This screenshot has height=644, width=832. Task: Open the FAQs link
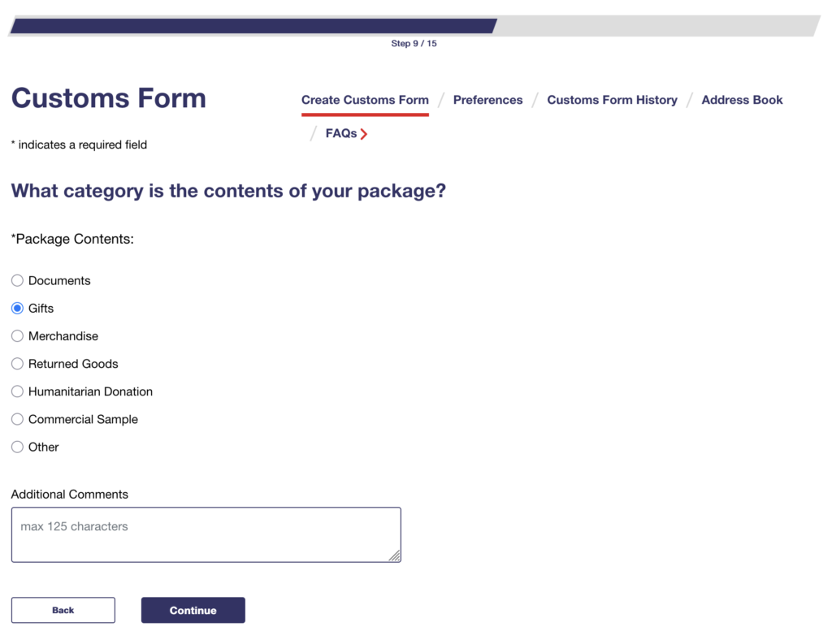point(341,133)
